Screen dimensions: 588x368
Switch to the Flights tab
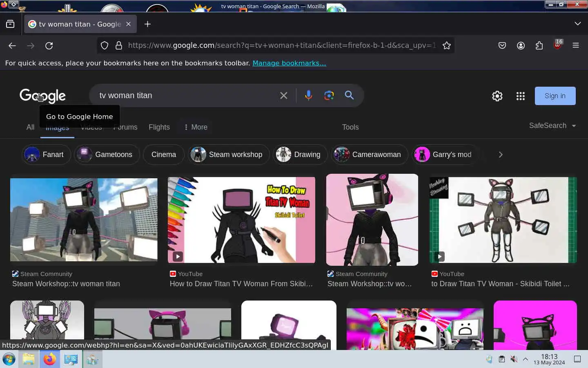pos(159,127)
